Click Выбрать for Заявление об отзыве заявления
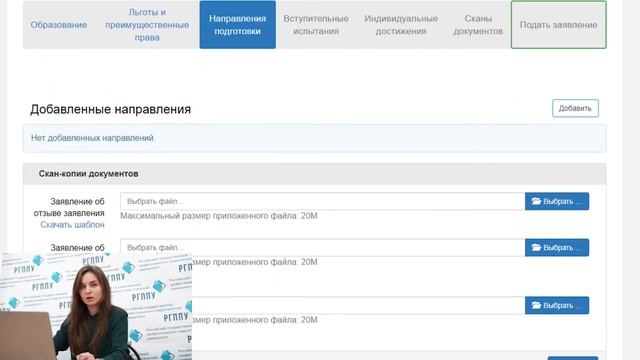The width and height of the screenshot is (640, 360). click(x=557, y=201)
